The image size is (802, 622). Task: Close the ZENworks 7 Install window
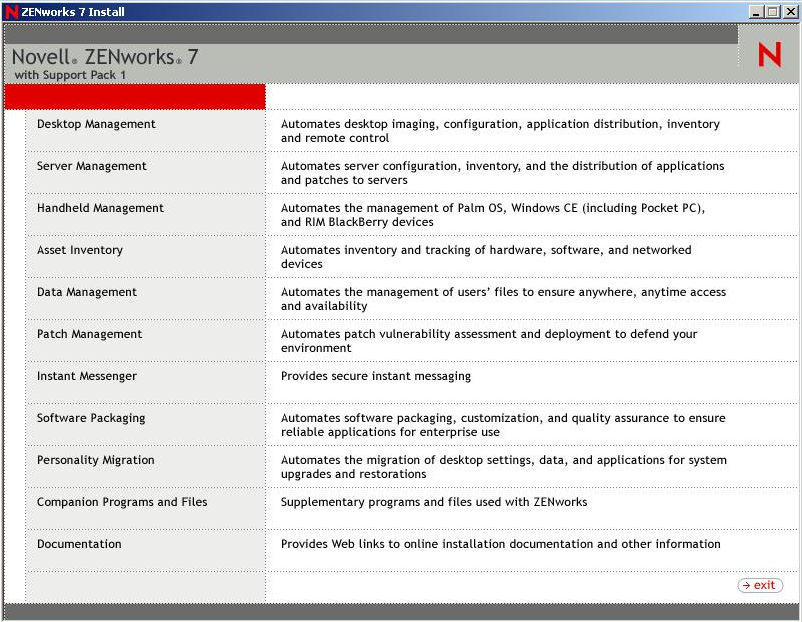coord(790,12)
